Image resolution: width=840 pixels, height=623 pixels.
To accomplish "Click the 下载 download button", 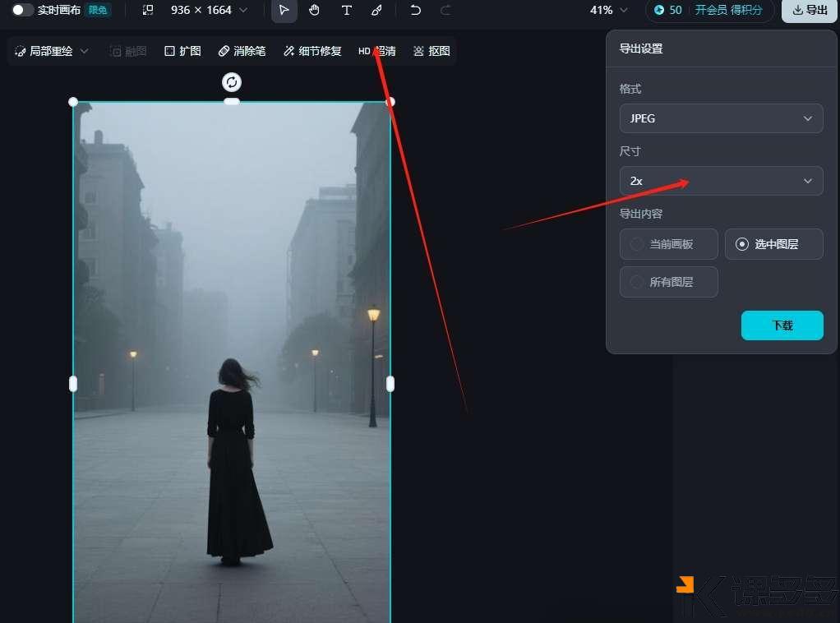I will pyautogui.click(x=782, y=325).
